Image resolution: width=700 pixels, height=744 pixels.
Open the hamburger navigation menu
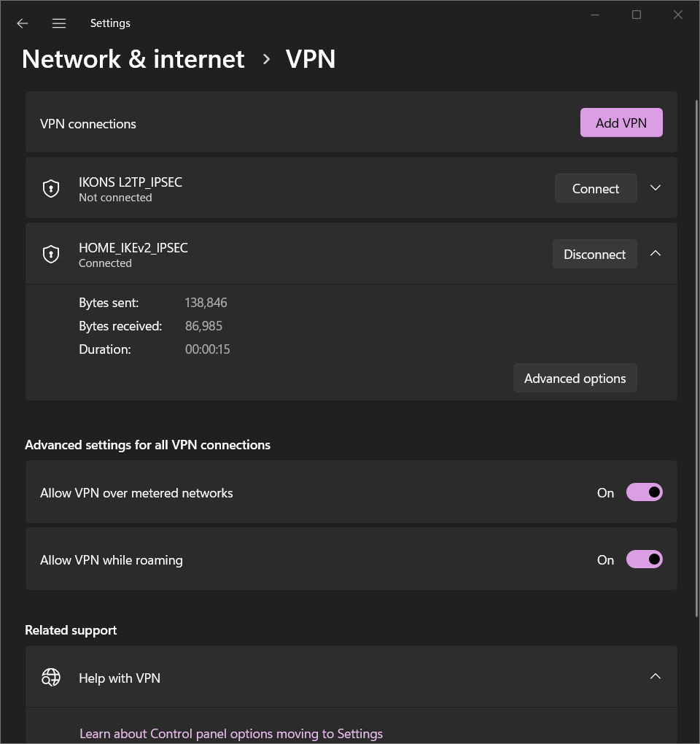(59, 23)
